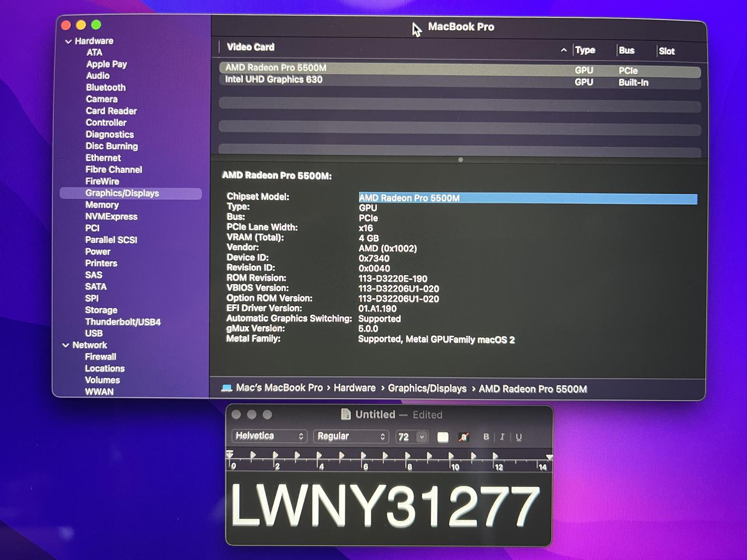Open Ethernet hardware entry
The width and height of the screenshot is (747, 560).
pyautogui.click(x=103, y=158)
